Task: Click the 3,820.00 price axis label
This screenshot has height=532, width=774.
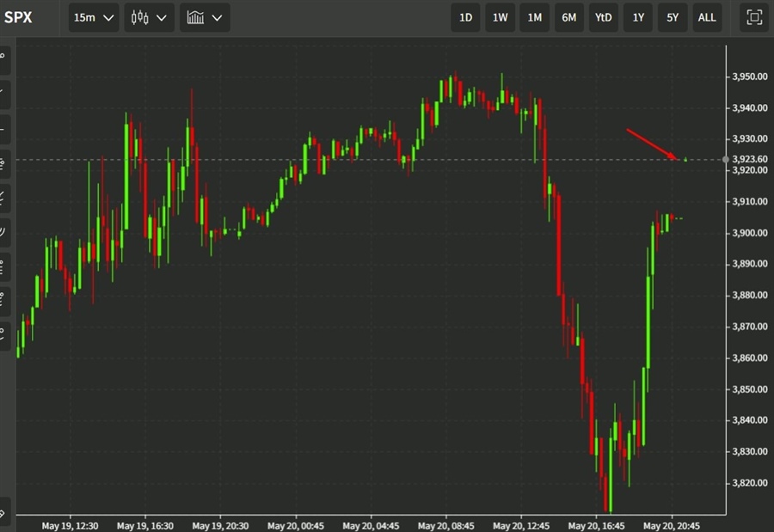Action: point(750,483)
